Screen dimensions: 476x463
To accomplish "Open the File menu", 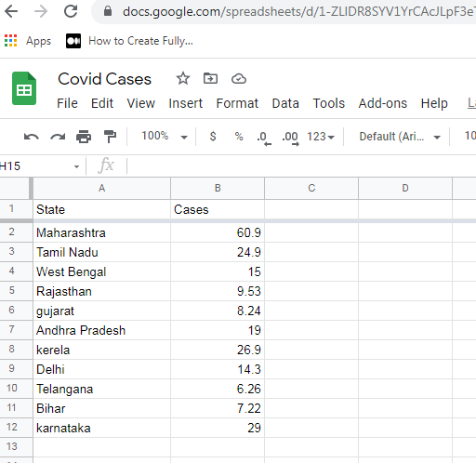I will (67, 103).
